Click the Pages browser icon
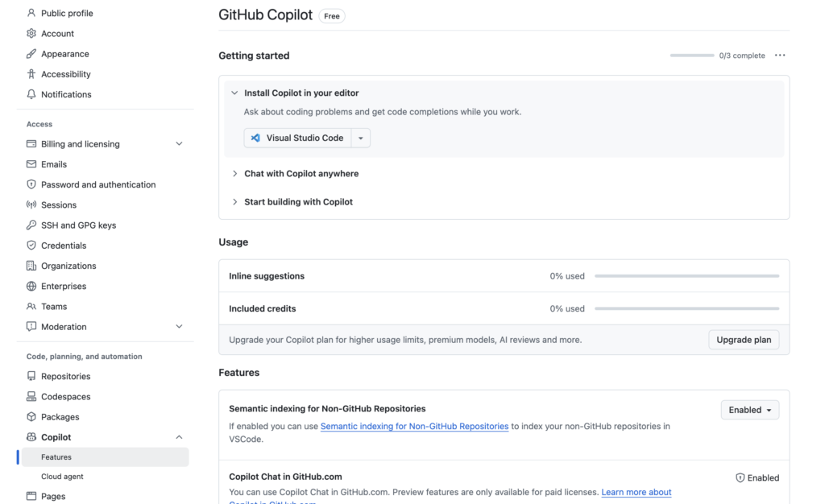The image size is (825, 504). [x=31, y=496]
